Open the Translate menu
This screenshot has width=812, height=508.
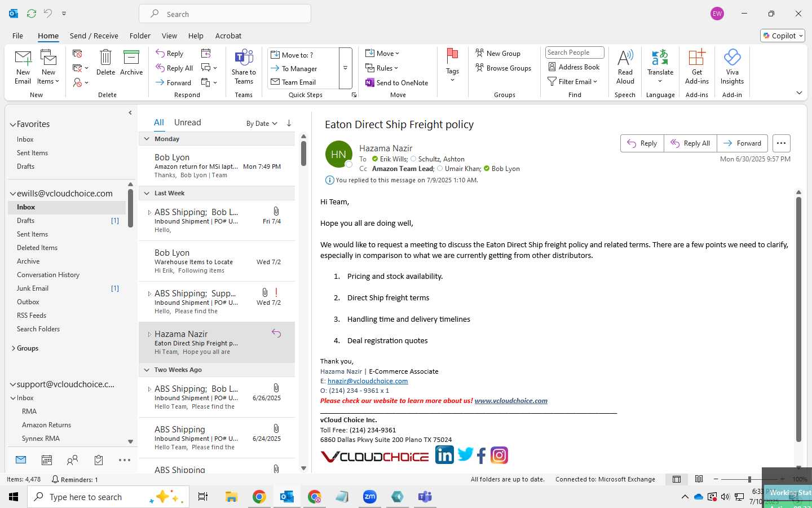coord(660,67)
